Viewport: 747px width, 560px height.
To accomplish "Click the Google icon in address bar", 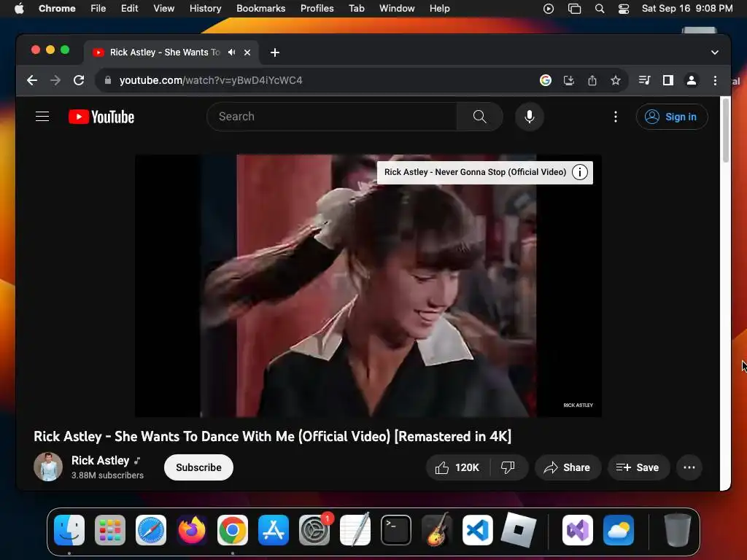I will [546, 80].
